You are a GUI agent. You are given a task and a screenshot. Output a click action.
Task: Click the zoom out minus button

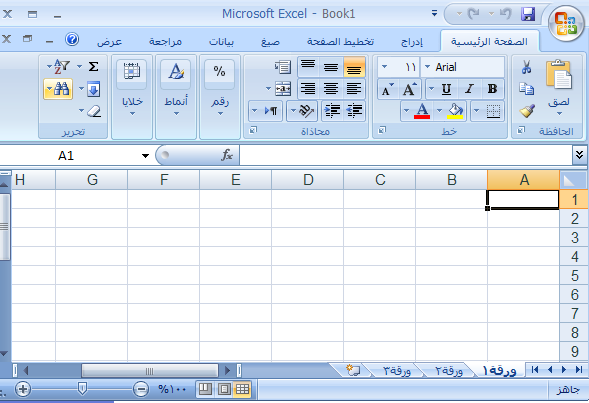[x=141, y=389]
